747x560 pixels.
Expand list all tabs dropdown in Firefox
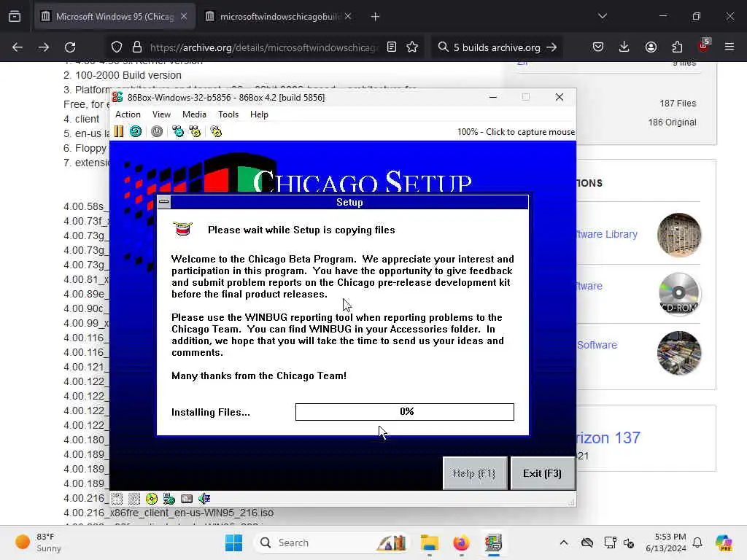click(602, 16)
